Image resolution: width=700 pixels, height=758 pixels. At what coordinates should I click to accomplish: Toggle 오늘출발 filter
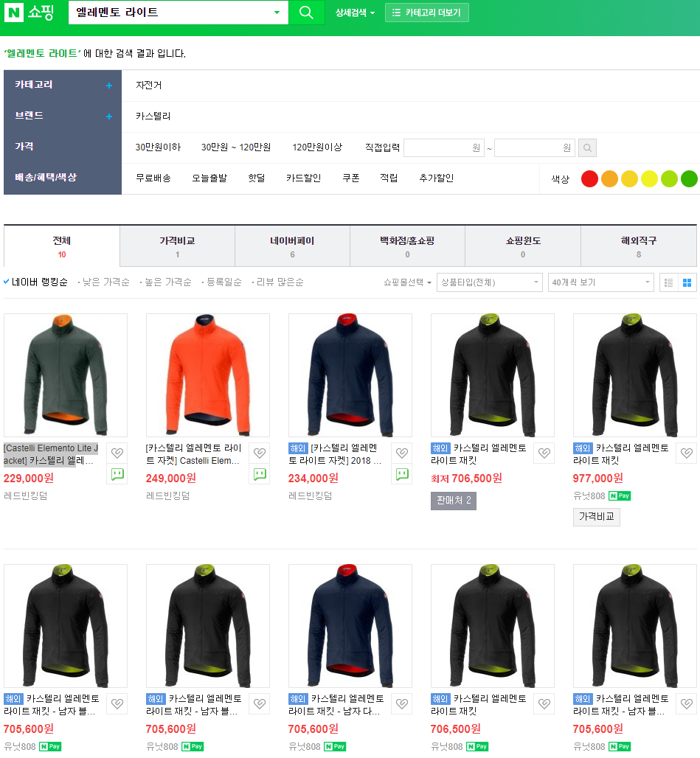209,178
